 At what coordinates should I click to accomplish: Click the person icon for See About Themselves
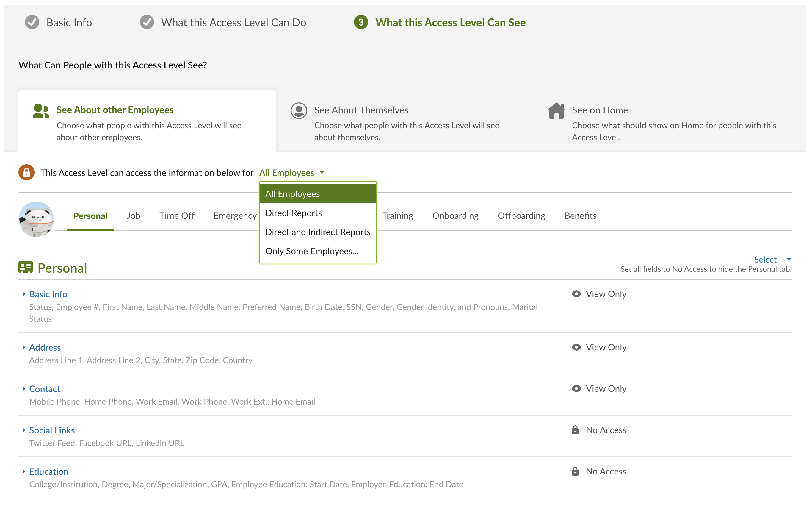298,110
